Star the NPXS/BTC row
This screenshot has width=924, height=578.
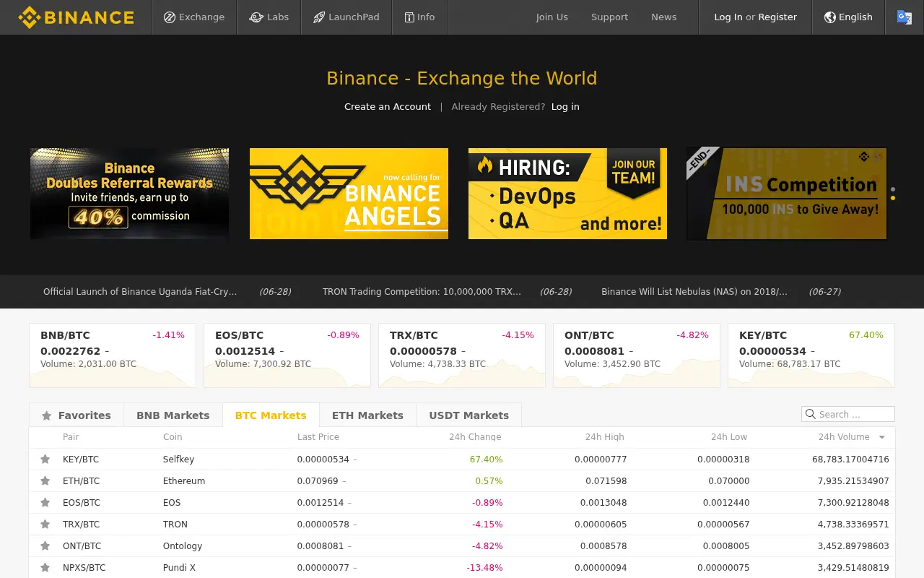tap(45, 567)
